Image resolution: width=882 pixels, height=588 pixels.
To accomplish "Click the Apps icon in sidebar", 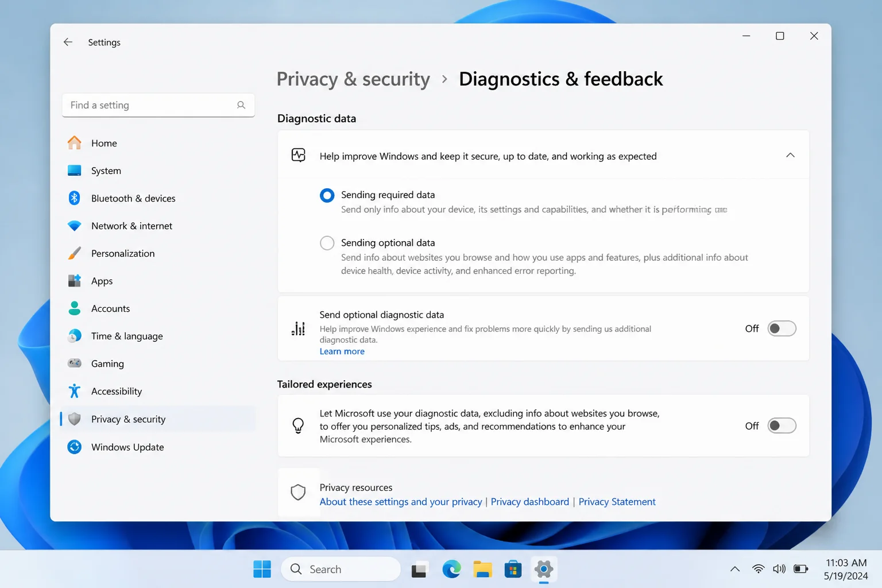I will [74, 281].
